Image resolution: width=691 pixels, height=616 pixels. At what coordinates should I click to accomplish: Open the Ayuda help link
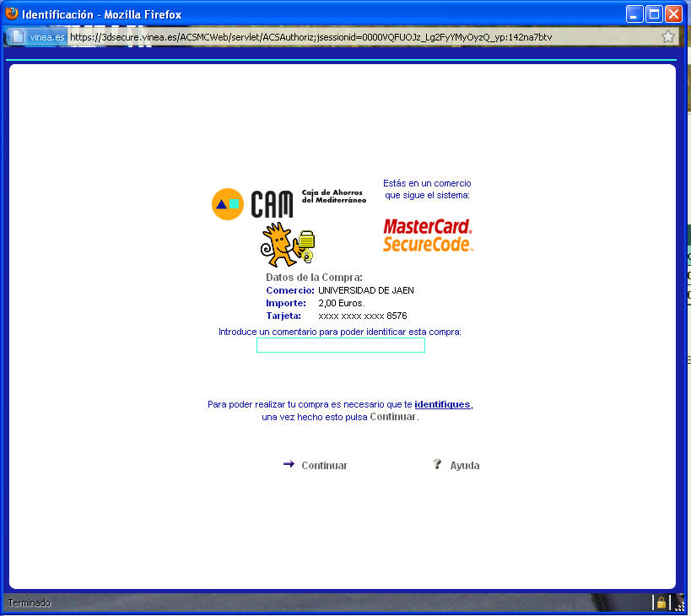[465, 465]
